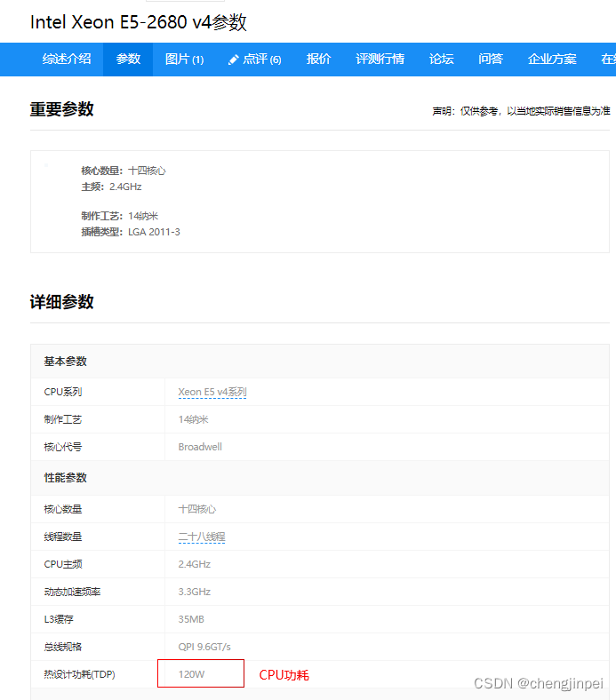The height and width of the screenshot is (700, 616).
Task: Click the L3缓存 row label
Action: coord(59,619)
